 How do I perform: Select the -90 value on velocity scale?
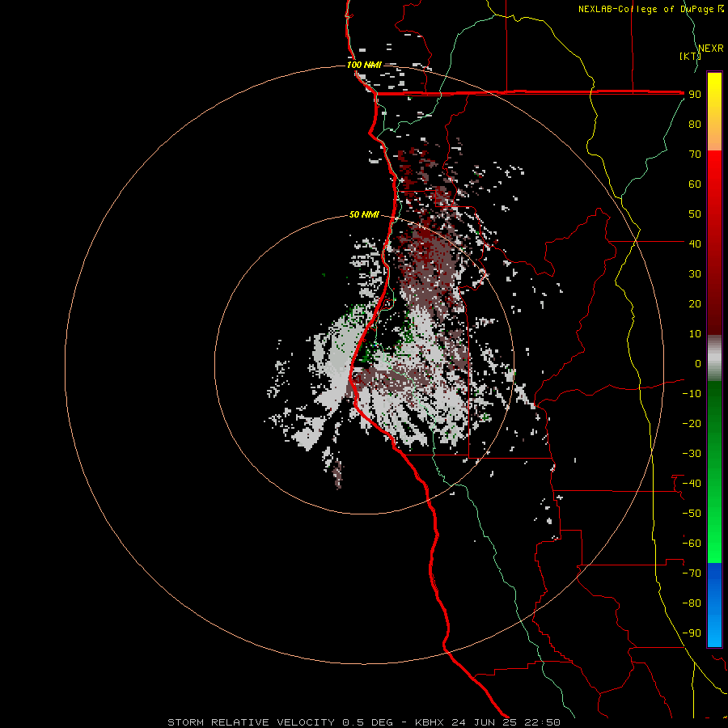click(692, 633)
